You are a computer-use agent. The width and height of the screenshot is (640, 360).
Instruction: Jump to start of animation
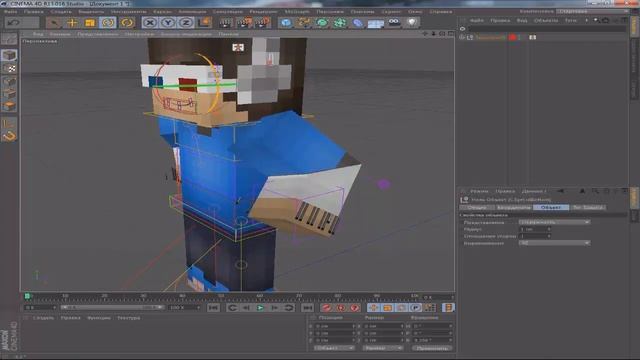tap(213, 308)
